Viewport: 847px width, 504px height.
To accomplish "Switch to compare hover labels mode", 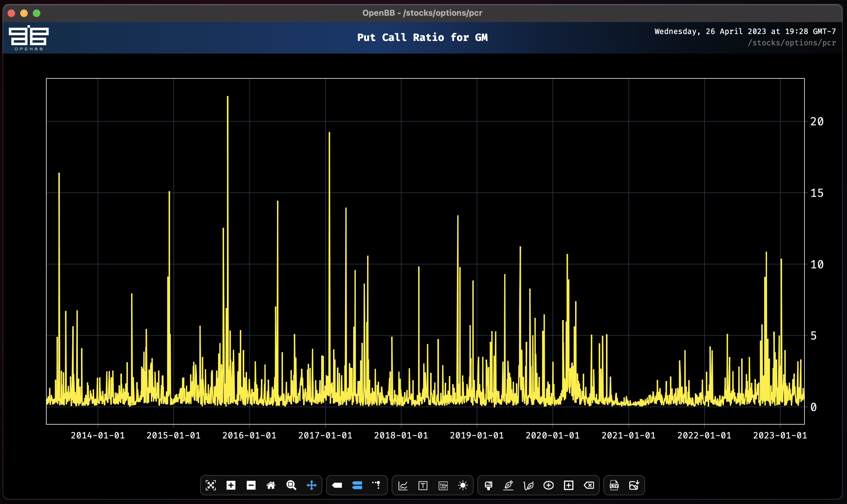I will tap(357, 485).
